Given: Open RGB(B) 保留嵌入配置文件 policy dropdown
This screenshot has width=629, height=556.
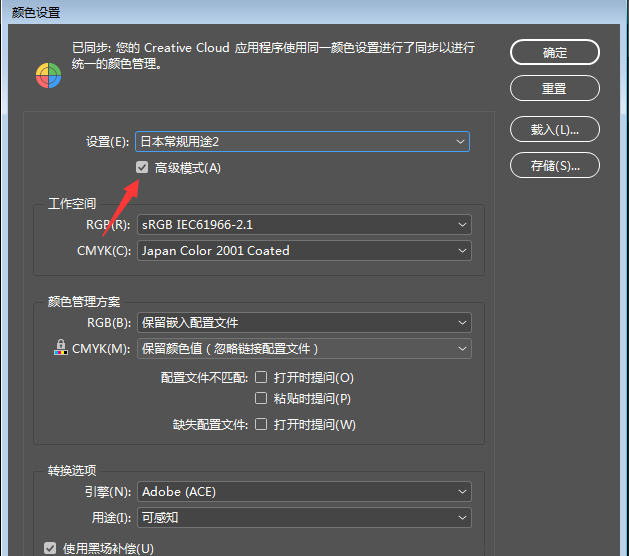Looking at the screenshot, I should point(304,323).
